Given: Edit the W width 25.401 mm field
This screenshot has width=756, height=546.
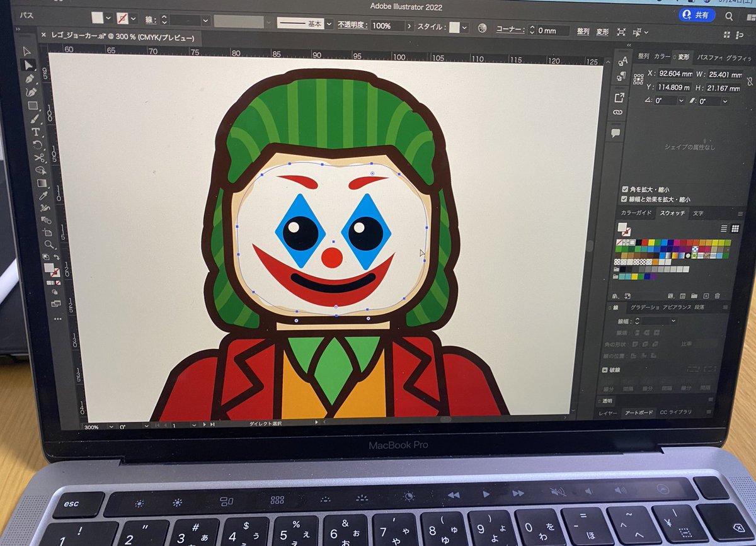Looking at the screenshot, I should [724, 74].
